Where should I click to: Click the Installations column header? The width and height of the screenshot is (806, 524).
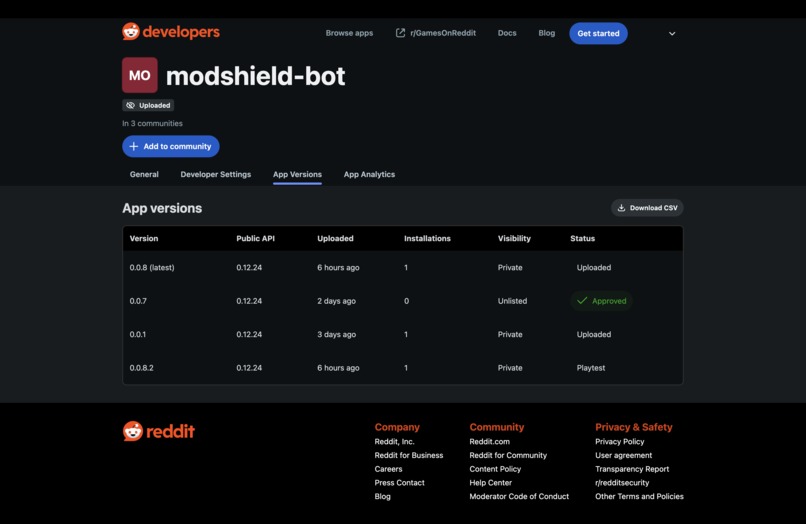tap(427, 239)
